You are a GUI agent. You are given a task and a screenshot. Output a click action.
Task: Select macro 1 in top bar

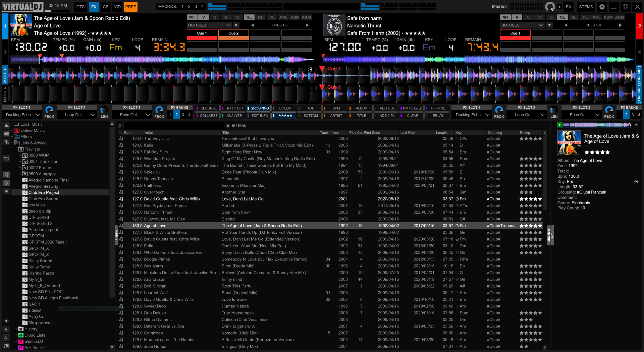click(182, 6)
